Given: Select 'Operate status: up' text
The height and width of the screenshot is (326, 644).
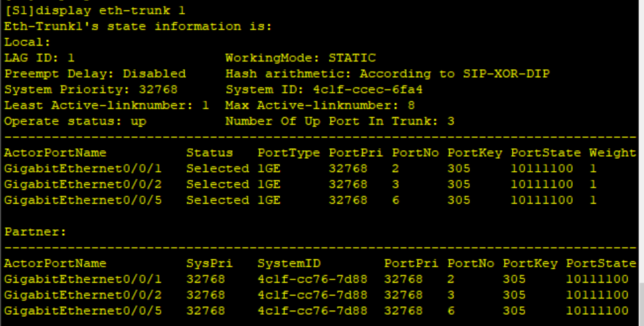Looking at the screenshot, I should coord(75,122).
